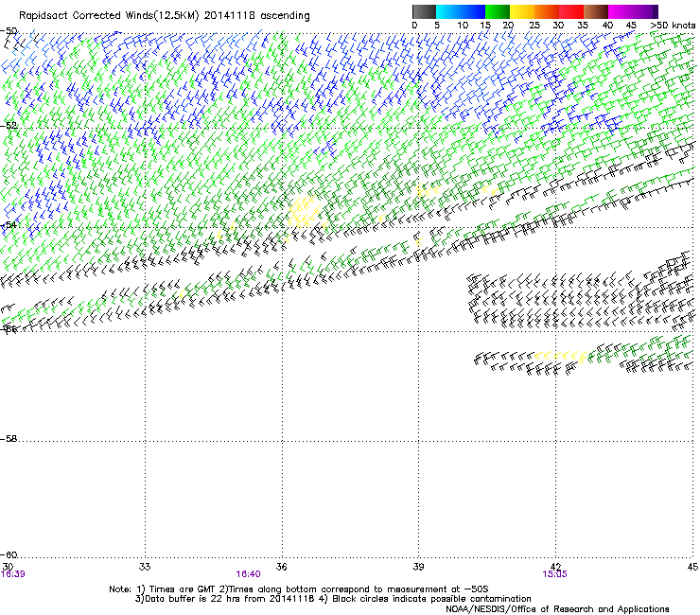Click the plot title 'Rapidscat Corrected Winds(12.5KM)'

pos(109,16)
